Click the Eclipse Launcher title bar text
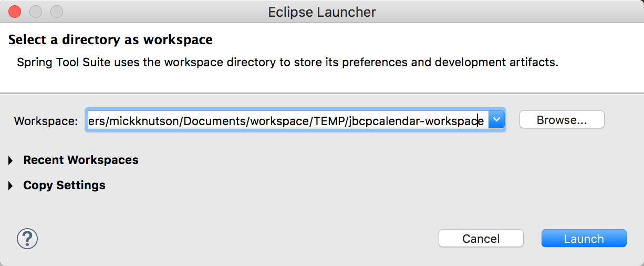644x266 pixels. (322, 12)
